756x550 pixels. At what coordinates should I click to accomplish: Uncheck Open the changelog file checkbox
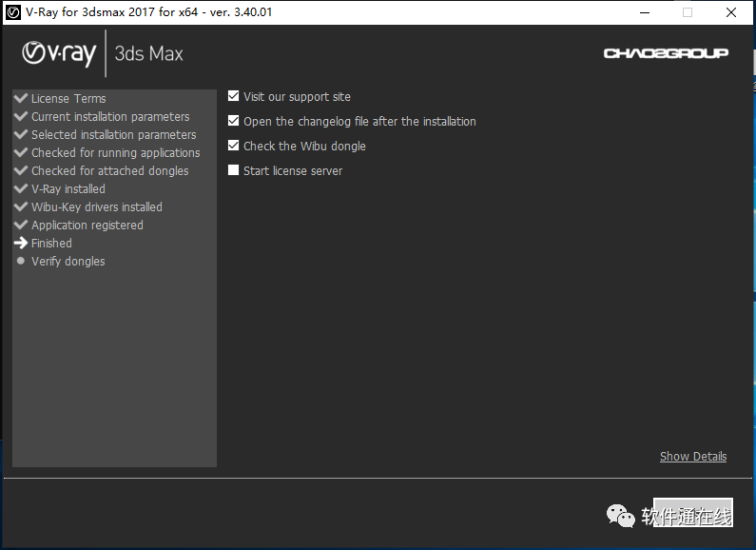point(233,121)
